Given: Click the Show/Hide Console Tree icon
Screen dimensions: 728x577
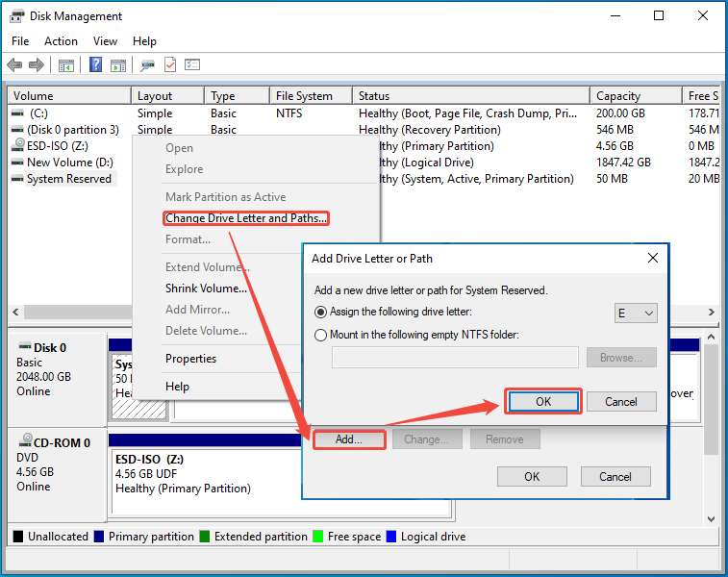Looking at the screenshot, I should click(66, 65).
